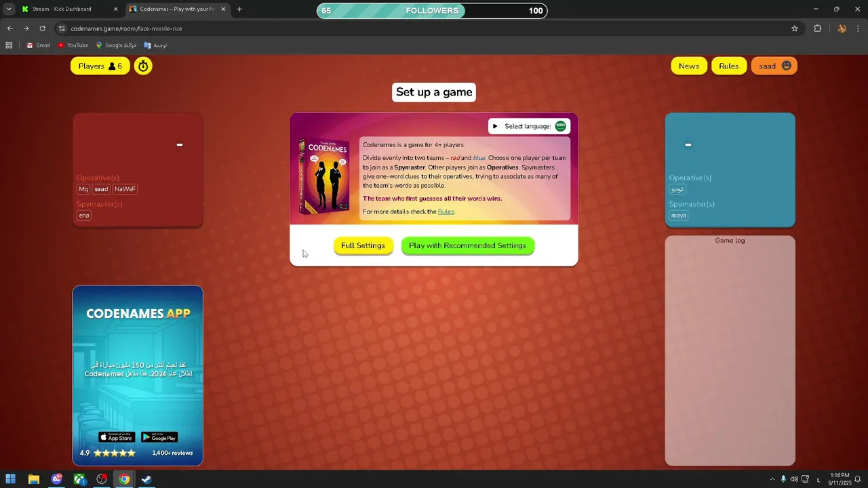Open the taskbar clock and date
This screenshot has width=868, height=488.
[x=840, y=479]
